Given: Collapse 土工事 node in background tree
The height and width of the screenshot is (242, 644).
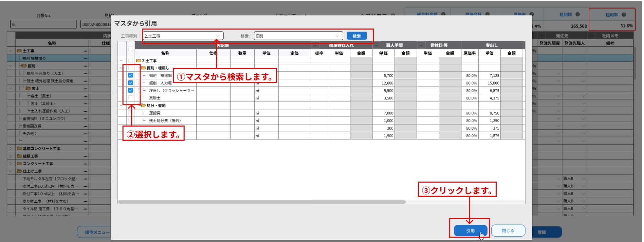Looking at the screenshot, I should [10, 51].
